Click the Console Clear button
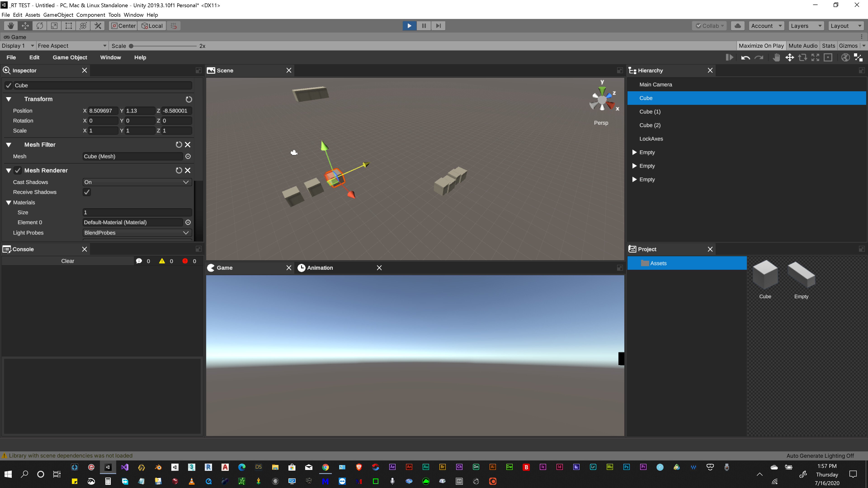The image size is (868, 488). tap(67, 261)
